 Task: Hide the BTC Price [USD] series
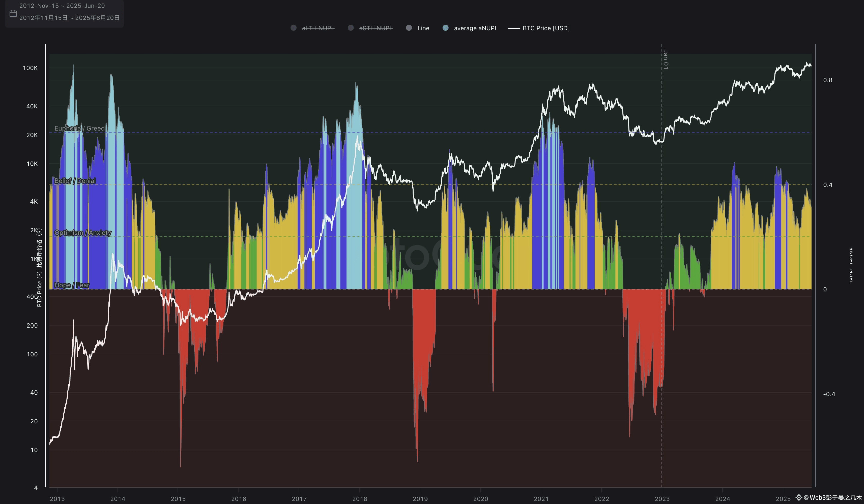546,28
